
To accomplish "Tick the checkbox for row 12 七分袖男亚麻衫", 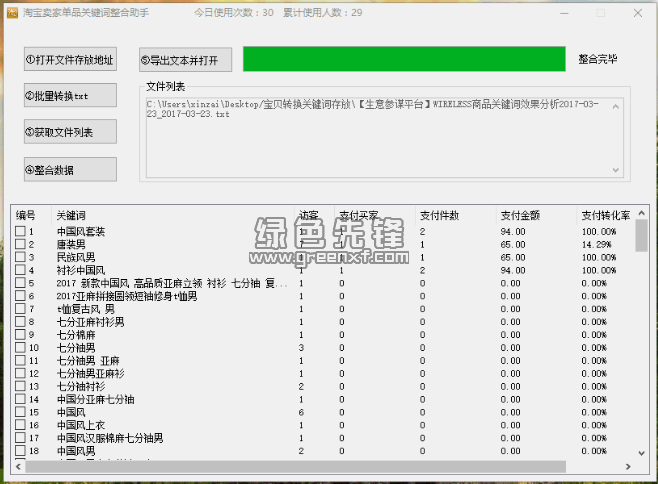I will point(20,373).
